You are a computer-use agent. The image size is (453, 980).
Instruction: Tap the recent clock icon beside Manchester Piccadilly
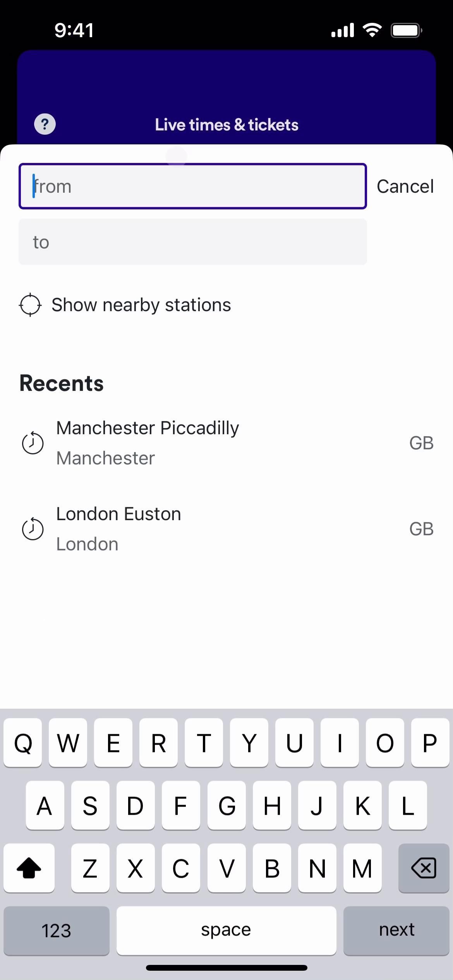pos(33,443)
